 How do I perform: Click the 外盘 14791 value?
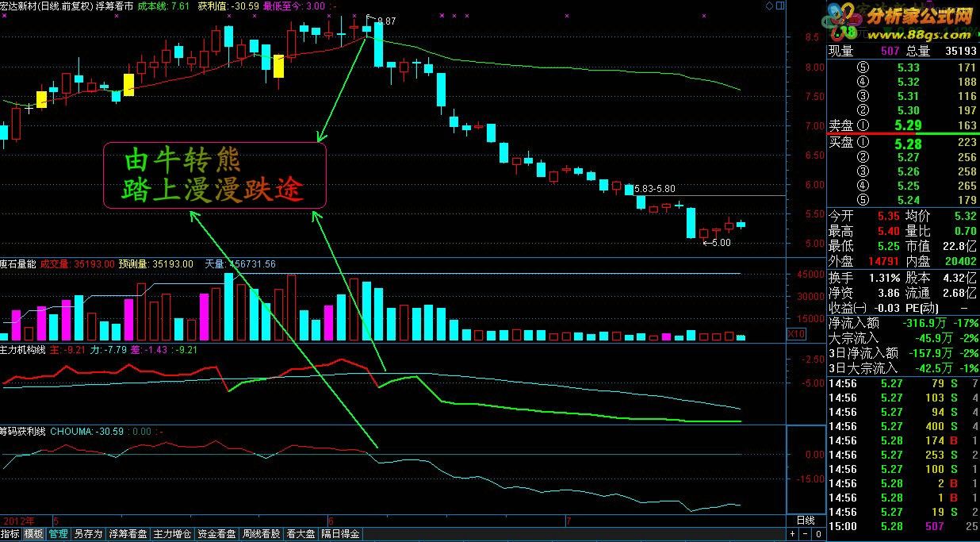[883, 261]
